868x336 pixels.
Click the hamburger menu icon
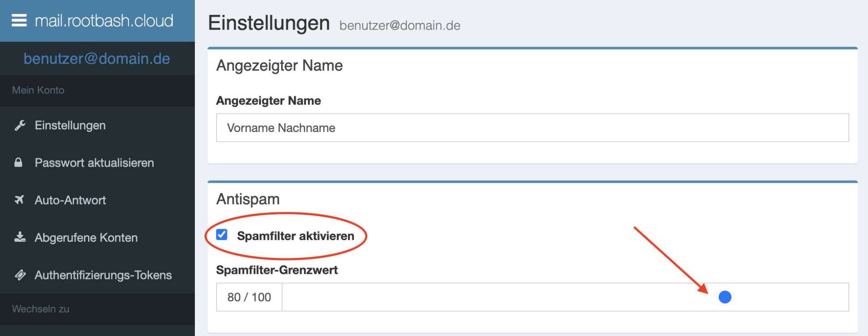[19, 20]
